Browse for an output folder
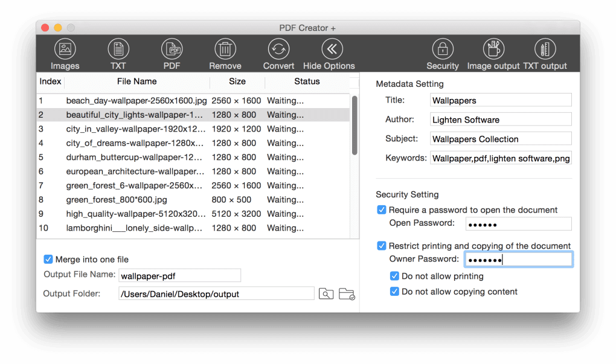This screenshot has height=364, width=616. 346,293
